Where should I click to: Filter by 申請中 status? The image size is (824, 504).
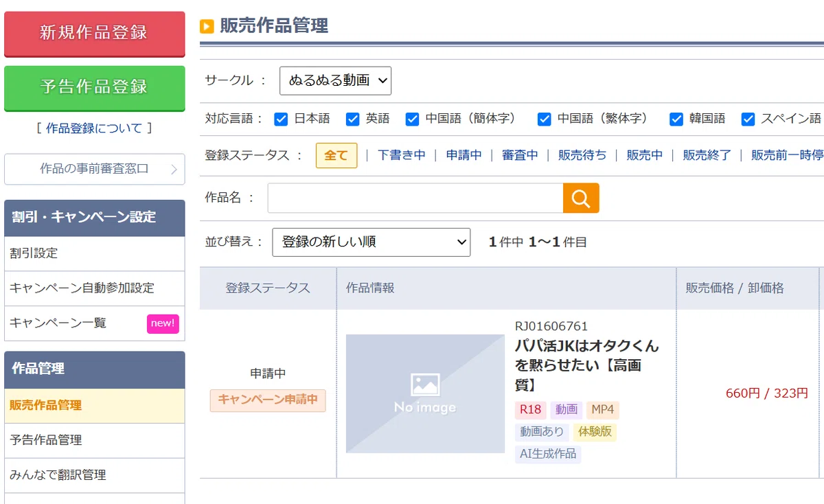coord(463,155)
